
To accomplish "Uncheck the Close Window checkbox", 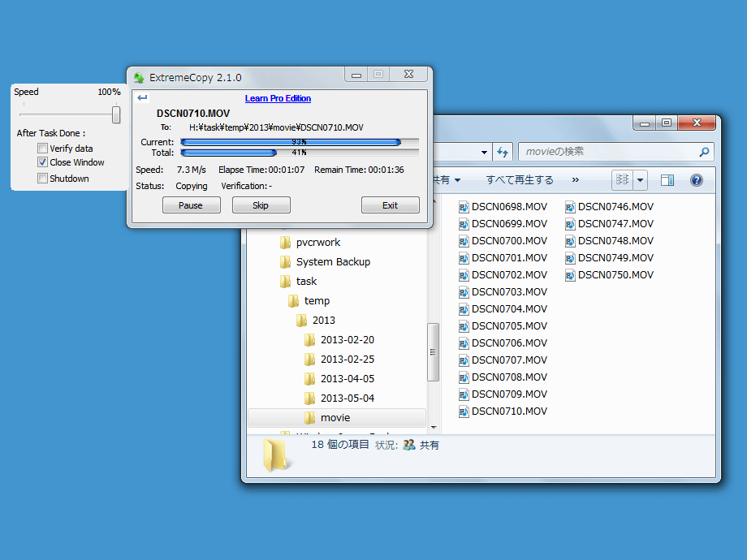I will pos(42,162).
